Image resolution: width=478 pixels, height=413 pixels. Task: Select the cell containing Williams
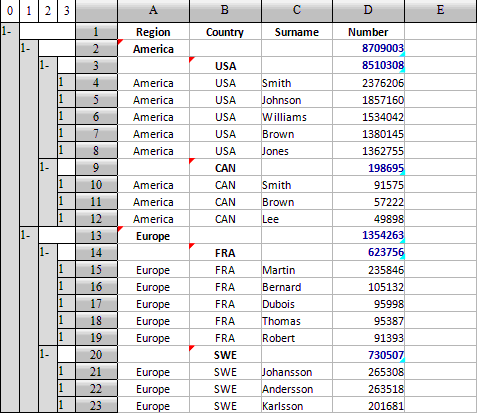297,117
